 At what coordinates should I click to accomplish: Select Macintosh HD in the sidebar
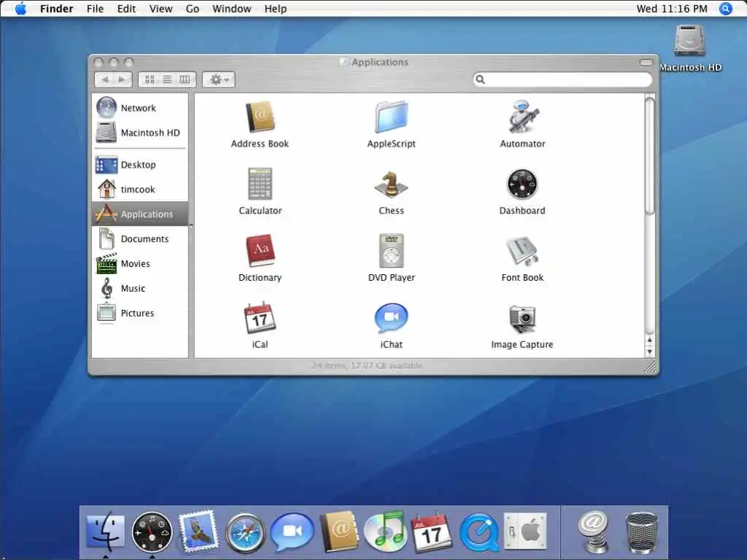(x=140, y=133)
